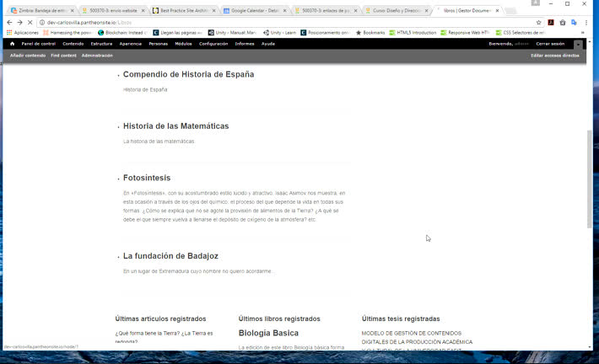Open the admin user account link
This screenshot has height=364, width=599.
[521, 44]
